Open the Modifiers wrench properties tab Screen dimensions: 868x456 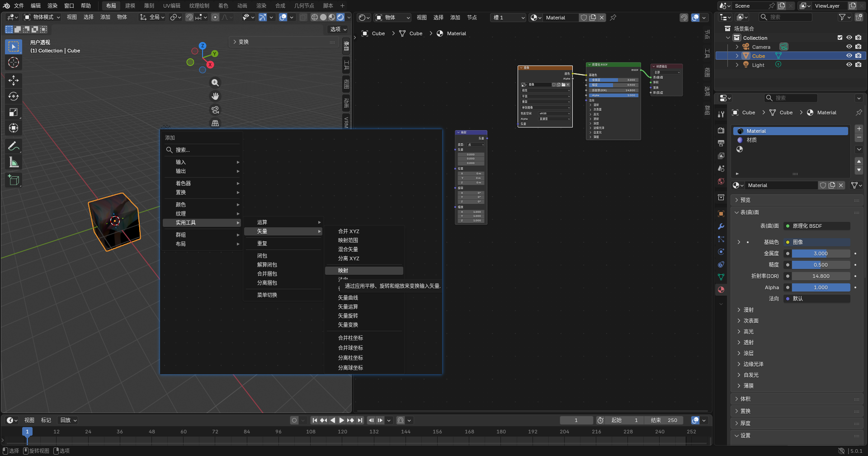[x=721, y=226]
